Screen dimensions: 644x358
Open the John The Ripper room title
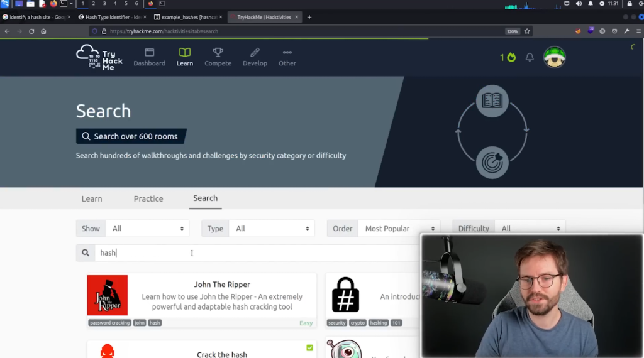click(222, 284)
